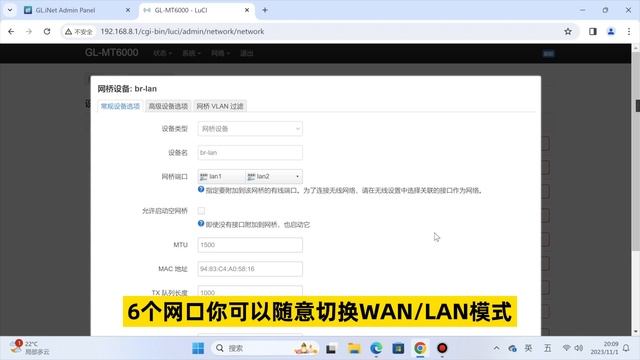Screen dimensions: 640x360
Task: Close the GL.iNet Admin Panel tab
Action: click(128, 10)
